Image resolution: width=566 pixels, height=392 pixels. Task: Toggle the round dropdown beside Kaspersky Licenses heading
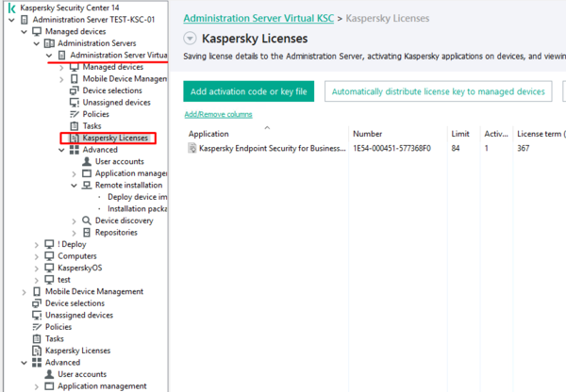(190, 39)
